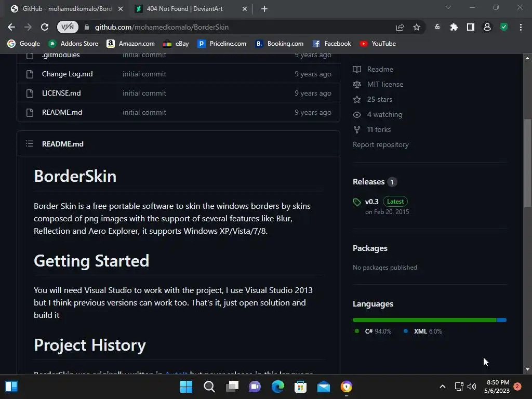
Task: Click the Latest release badge
Action: (395, 202)
